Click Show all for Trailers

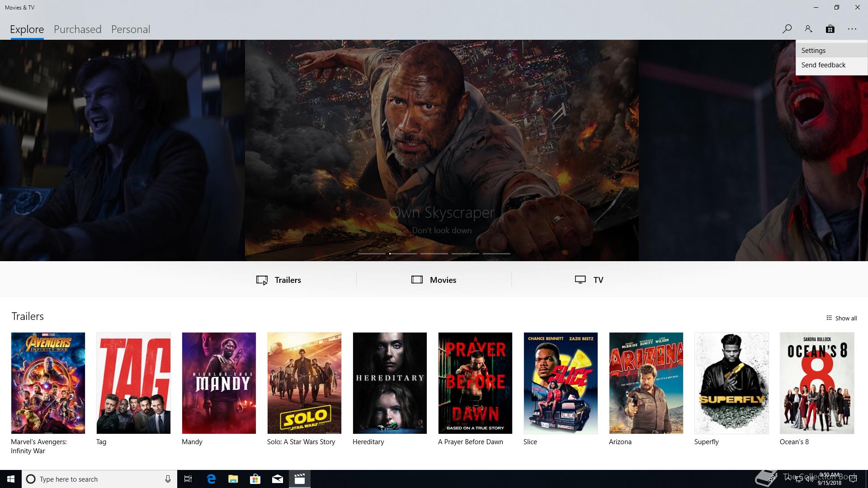(x=841, y=318)
